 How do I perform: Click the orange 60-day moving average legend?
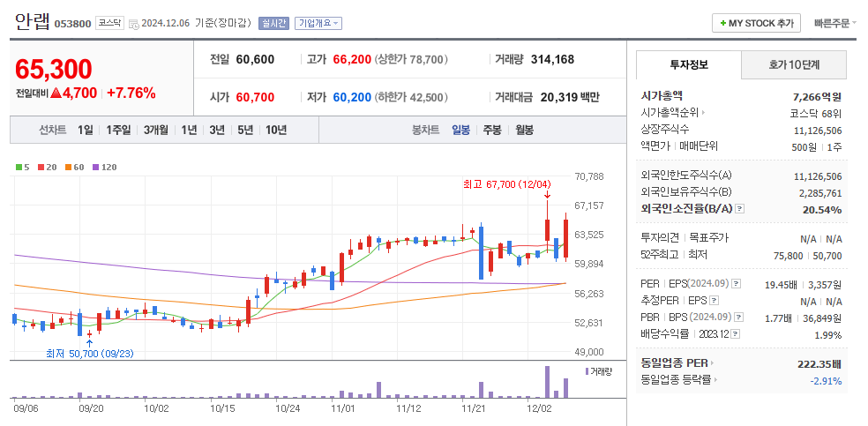[x=74, y=167]
